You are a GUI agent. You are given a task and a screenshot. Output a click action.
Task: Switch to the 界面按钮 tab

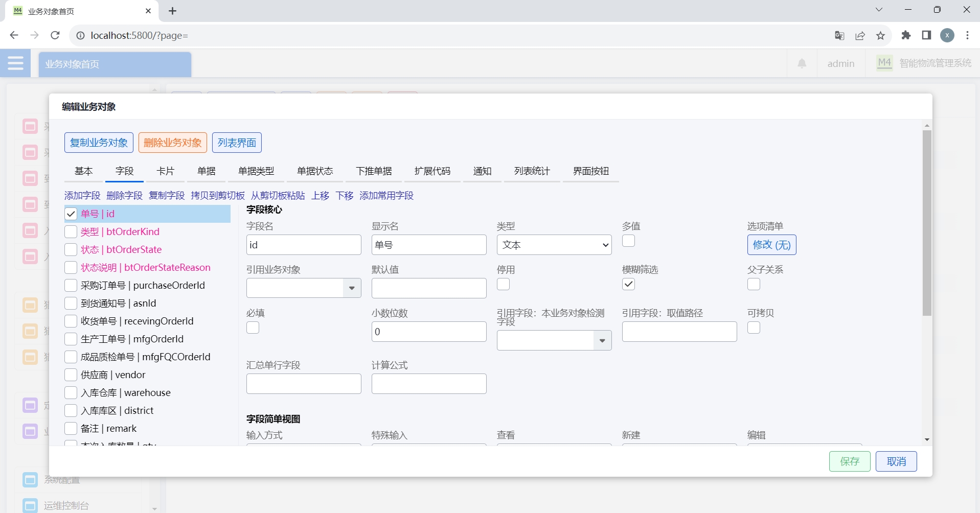pos(591,171)
